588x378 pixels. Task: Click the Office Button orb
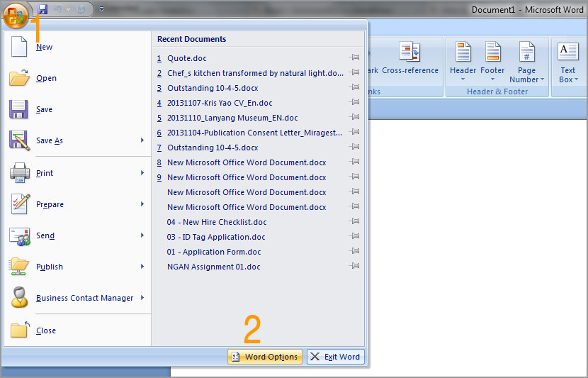[16, 16]
